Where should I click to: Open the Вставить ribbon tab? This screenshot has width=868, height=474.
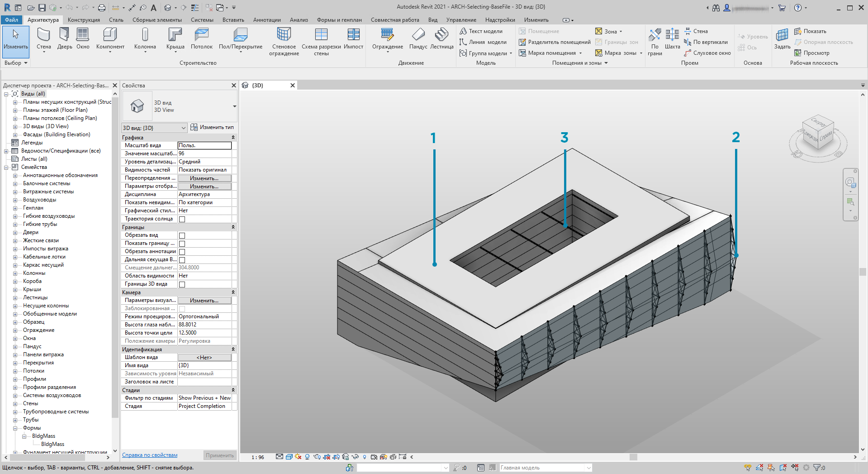[x=233, y=20]
